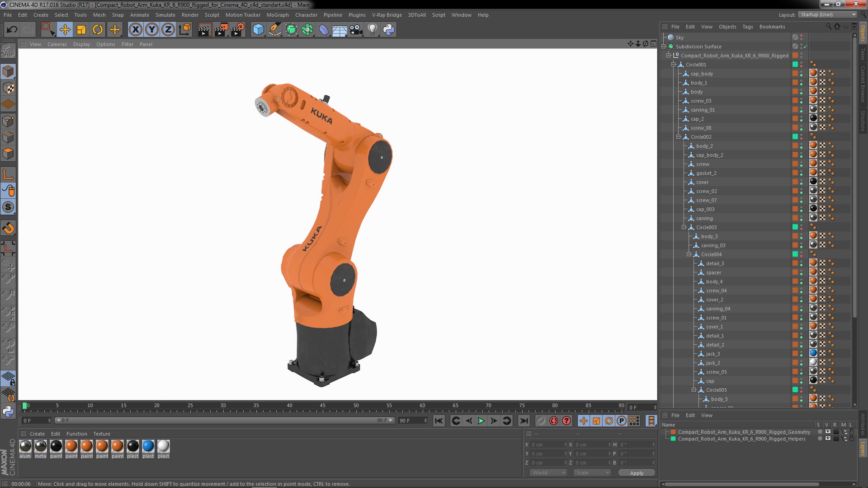868x488 pixels.
Task: Open the Python script icon in toolbar
Action: pyautogui.click(x=389, y=30)
